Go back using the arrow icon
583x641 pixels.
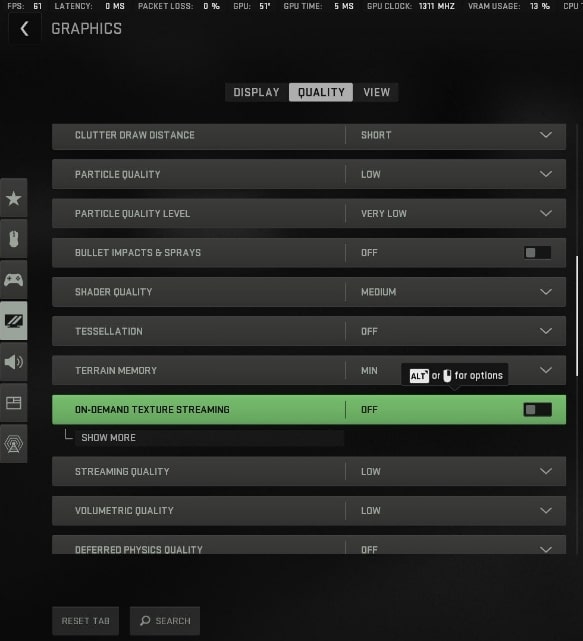click(x=25, y=29)
